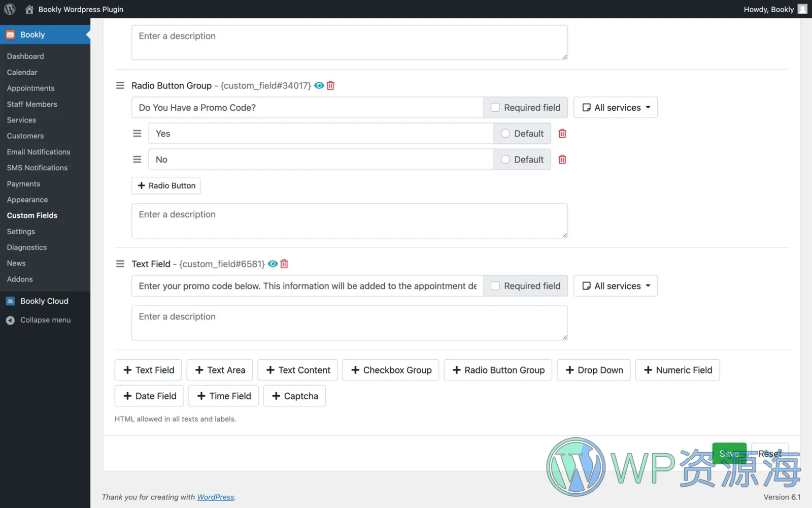Screen dimensions: 812x508
Task: Open the Addons menu item
Action: (x=20, y=279)
